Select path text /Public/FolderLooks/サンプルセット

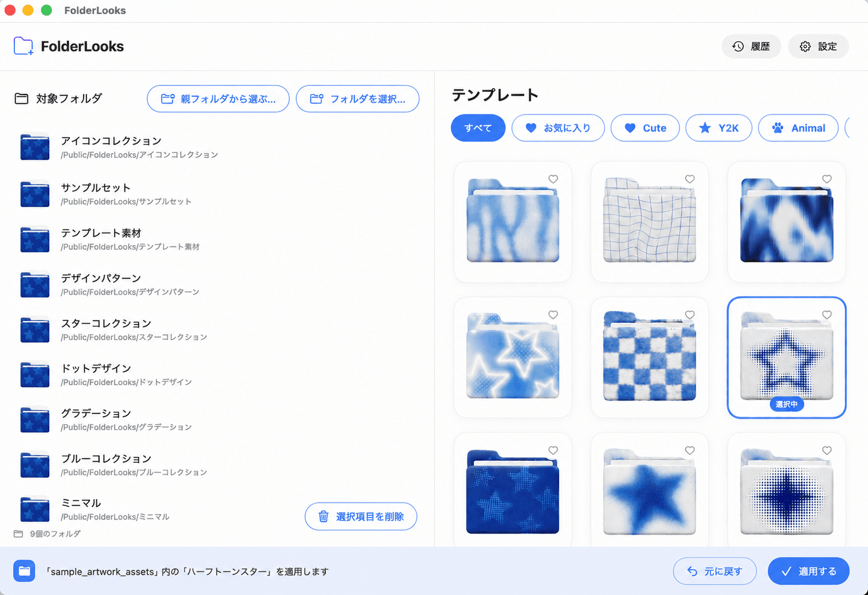point(126,202)
